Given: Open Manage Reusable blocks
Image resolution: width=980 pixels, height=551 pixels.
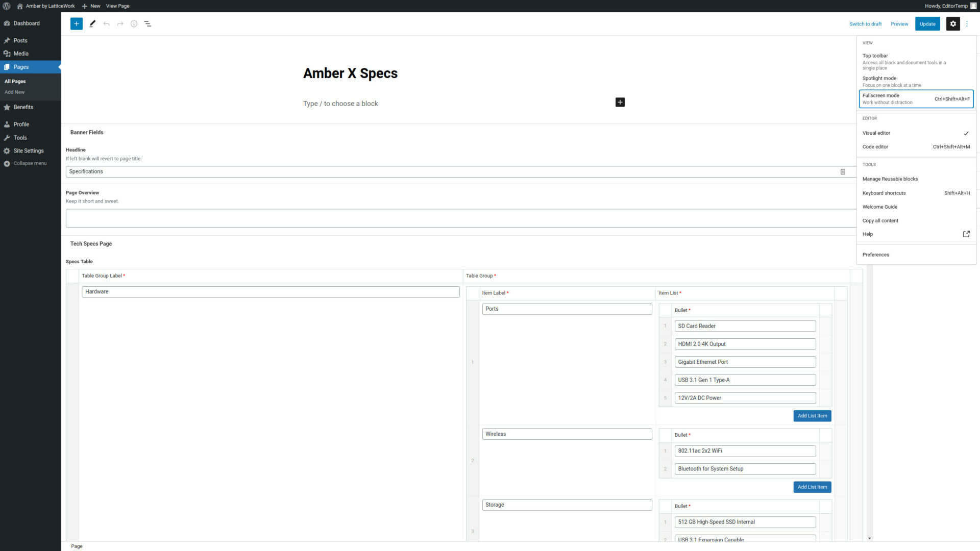Looking at the screenshot, I should (916, 179).
